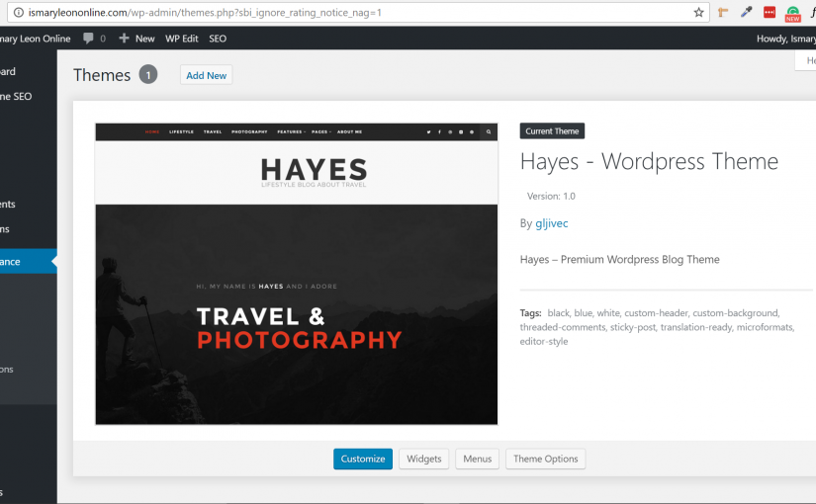816x504 pixels.
Task: Click the Hayes theme screenshot preview
Action: click(296, 274)
